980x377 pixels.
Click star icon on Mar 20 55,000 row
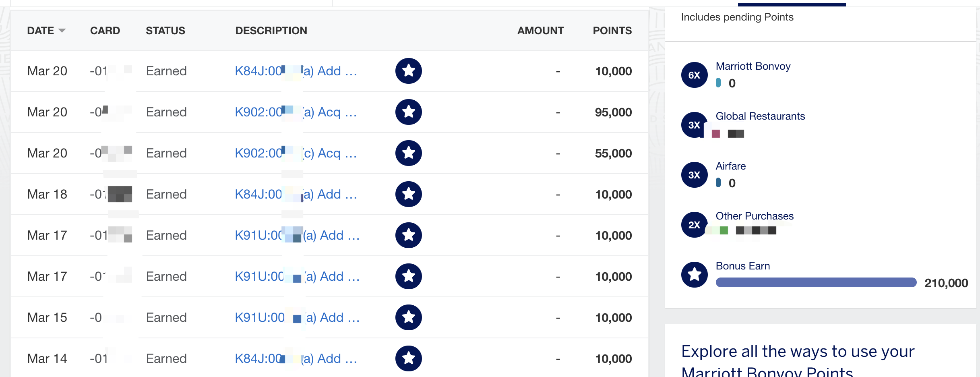[x=408, y=153]
